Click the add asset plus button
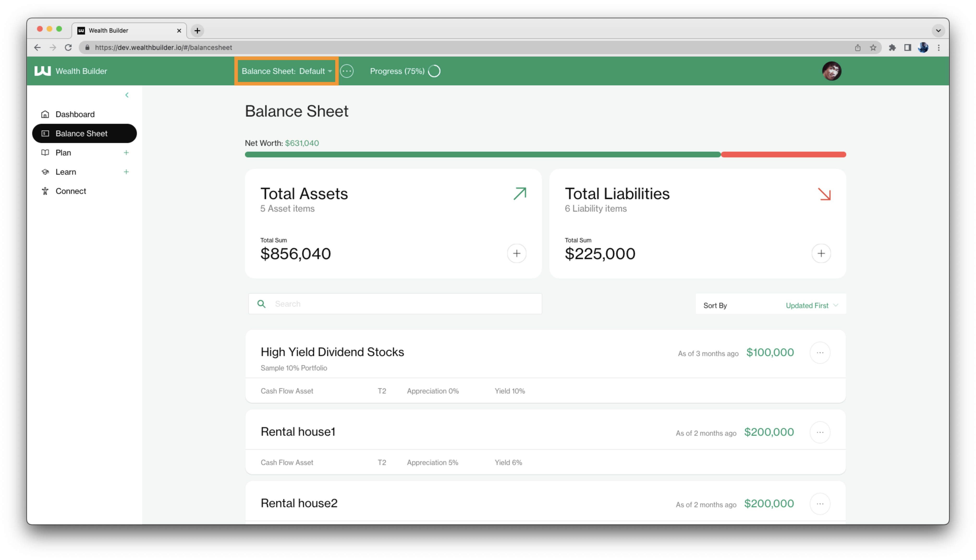Image resolution: width=976 pixels, height=560 pixels. coord(517,253)
